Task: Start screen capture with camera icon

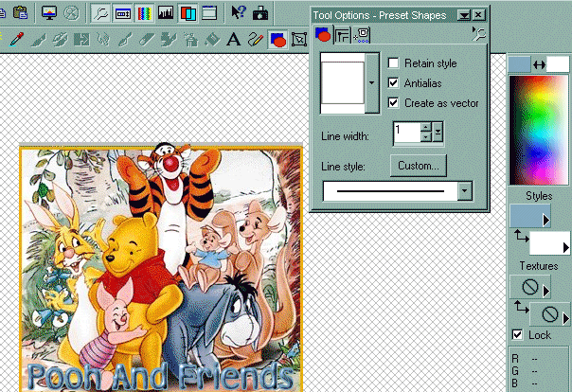Action: [x=260, y=13]
